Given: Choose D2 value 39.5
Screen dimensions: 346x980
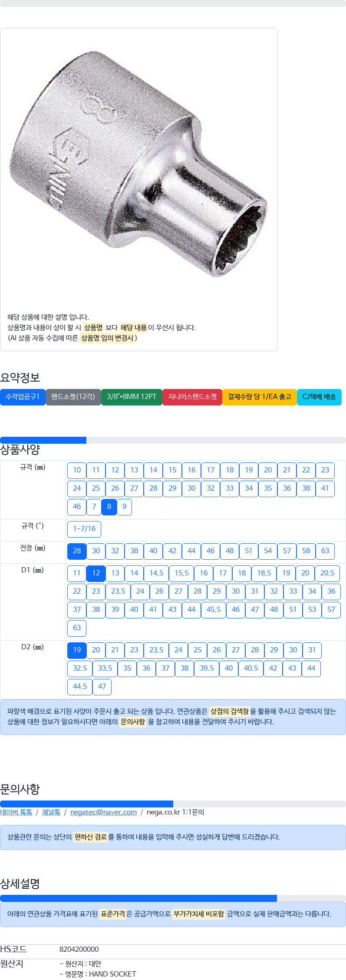Looking at the screenshot, I should (x=207, y=668).
